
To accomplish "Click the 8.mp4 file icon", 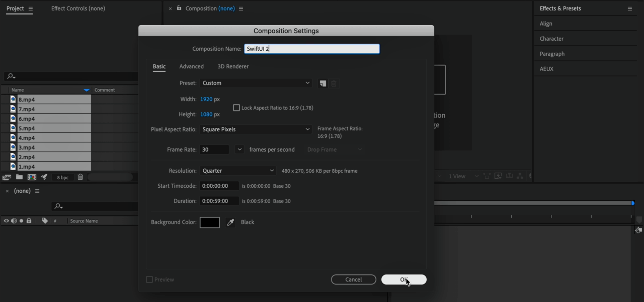I will (x=13, y=99).
